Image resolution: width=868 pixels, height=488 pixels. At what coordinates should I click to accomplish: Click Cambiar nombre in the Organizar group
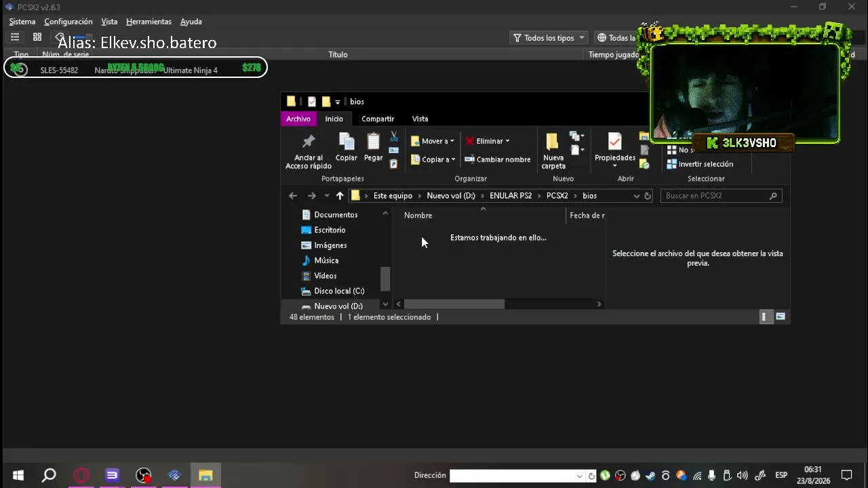point(498,159)
